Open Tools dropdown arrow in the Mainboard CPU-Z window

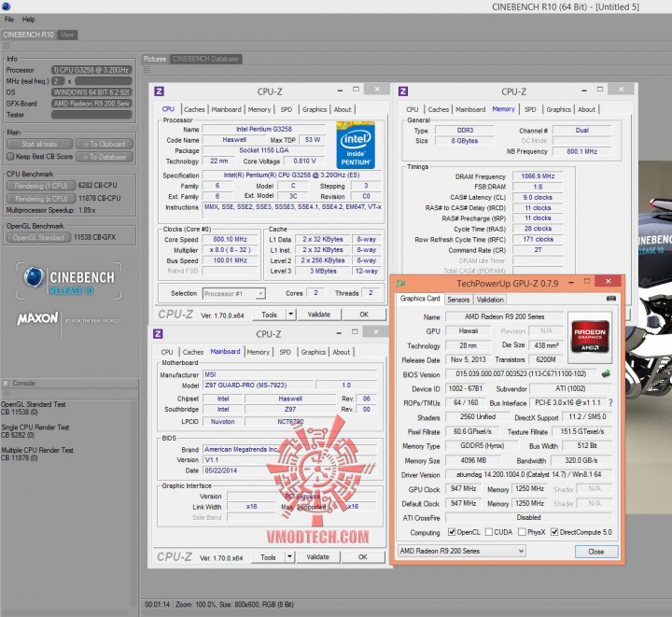point(289,556)
